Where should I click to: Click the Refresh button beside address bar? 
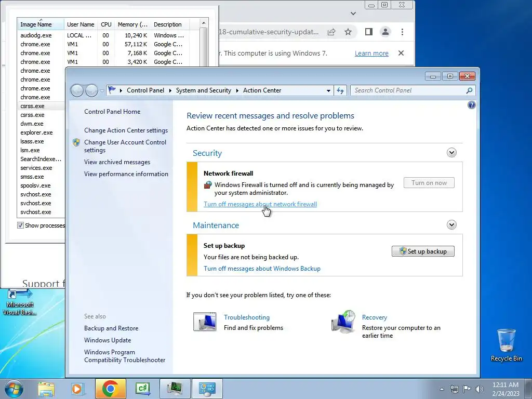tap(340, 90)
